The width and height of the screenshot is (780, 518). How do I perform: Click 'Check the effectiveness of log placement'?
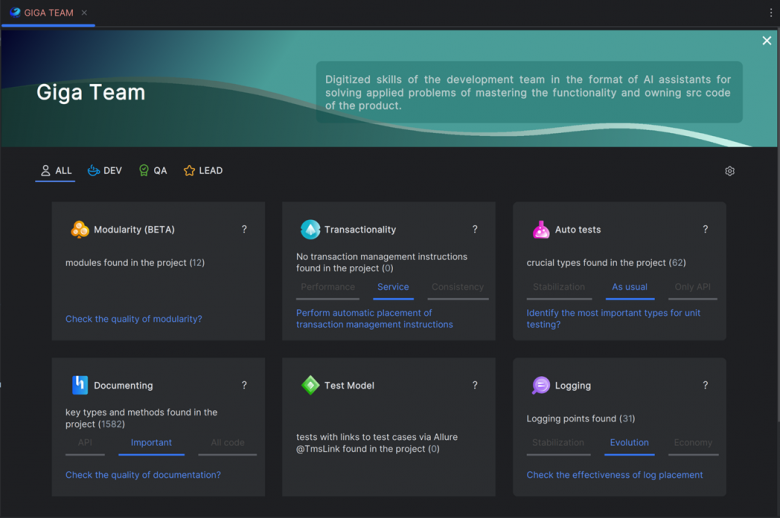[614, 475]
